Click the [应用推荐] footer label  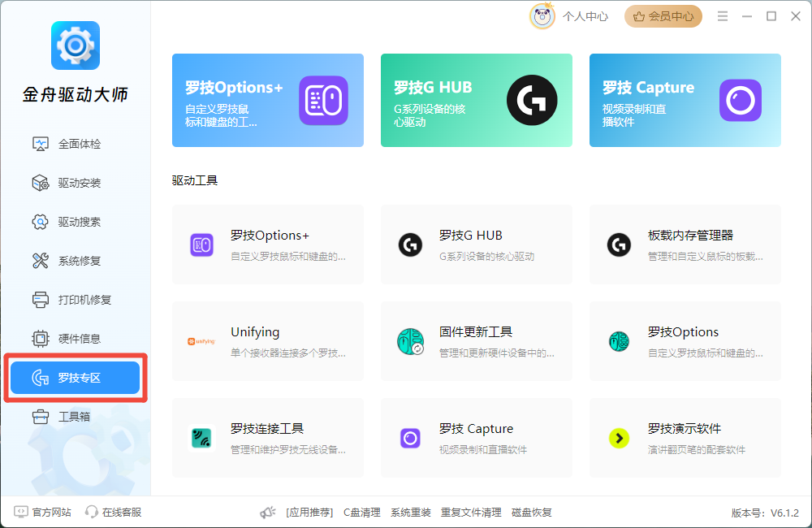[x=309, y=513]
